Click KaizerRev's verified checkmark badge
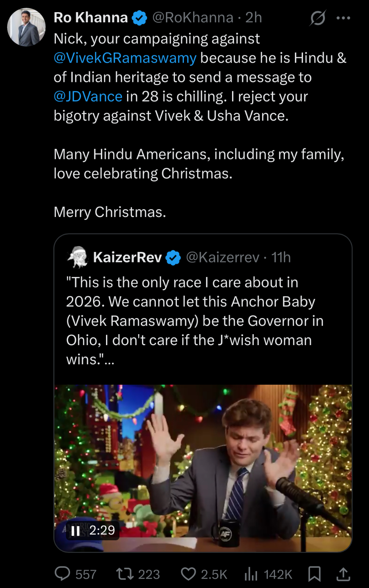Image resolution: width=369 pixels, height=588 pixels. (x=173, y=258)
